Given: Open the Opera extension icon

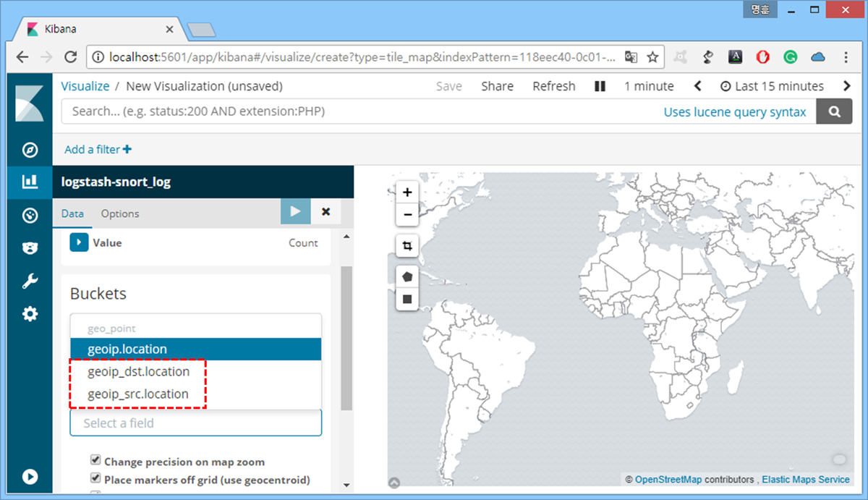Looking at the screenshot, I should click(x=762, y=56).
